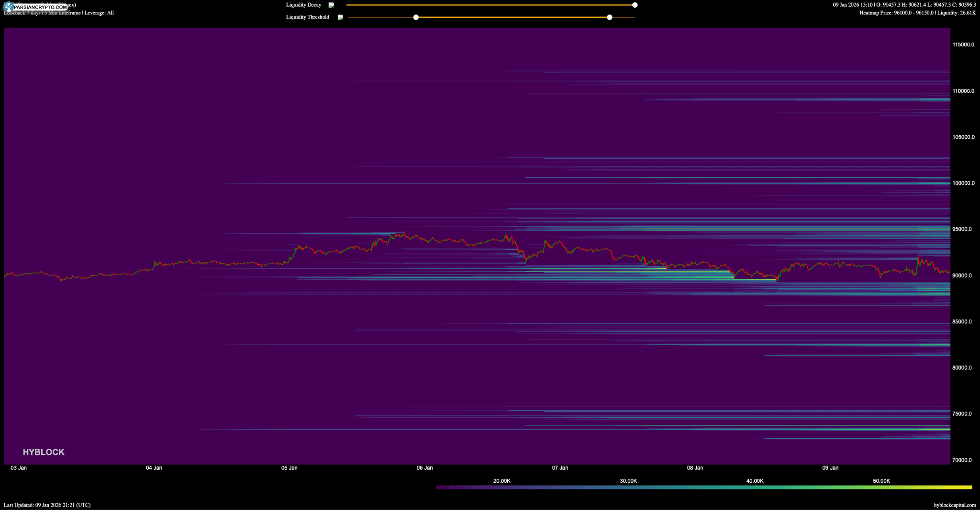
Task: Click the liquidity color scale bar
Action: [704, 487]
